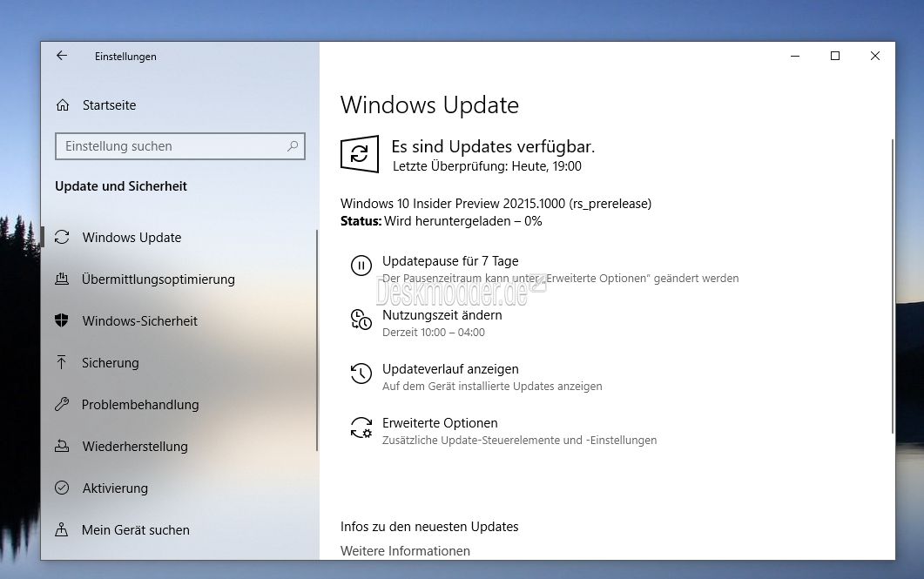Close the Einstellungen window
This screenshot has width=924, height=579.
(875, 56)
